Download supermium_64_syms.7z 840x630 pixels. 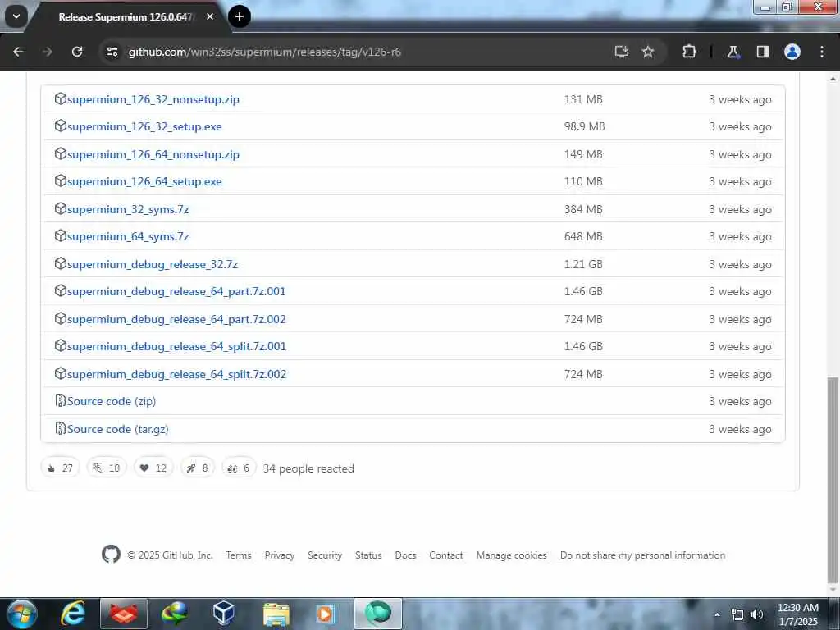[128, 237]
